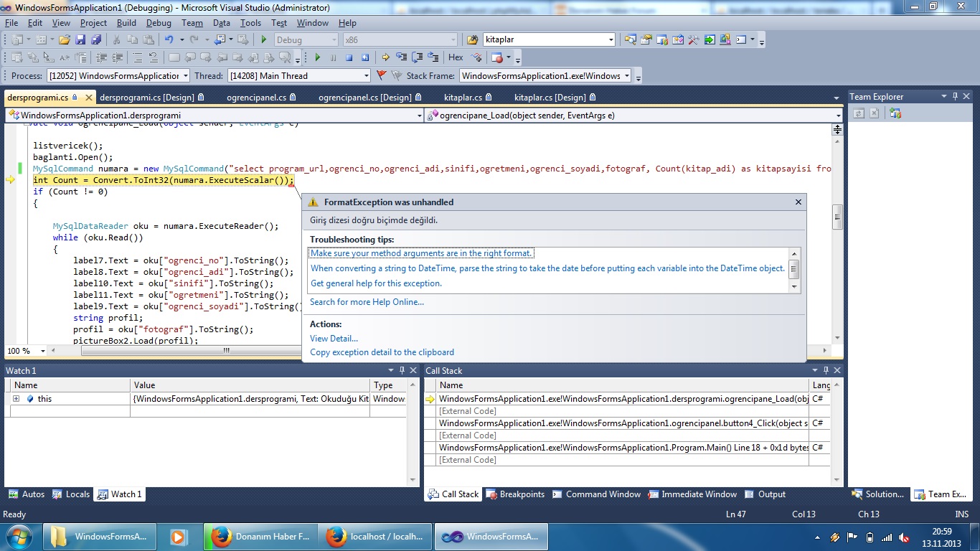Switch to ogrencipanel.cs tab
Image resolution: width=980 pixels, height=551 pixels.
point(256,98)
